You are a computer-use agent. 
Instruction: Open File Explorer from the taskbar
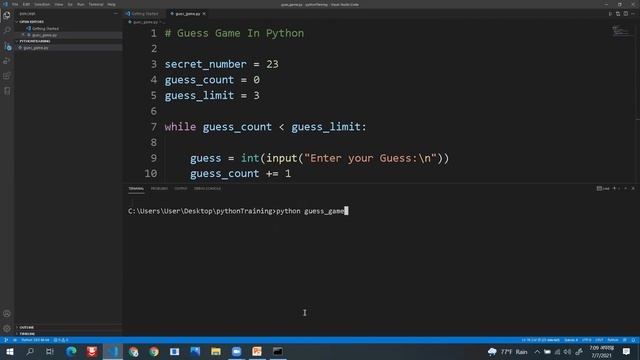[216, 351]
